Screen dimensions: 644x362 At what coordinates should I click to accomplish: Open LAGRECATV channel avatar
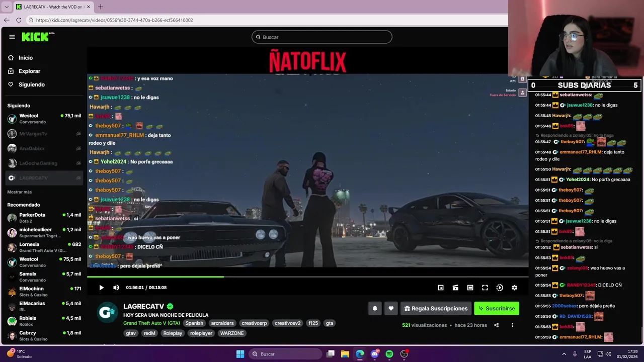pos(107,312)
